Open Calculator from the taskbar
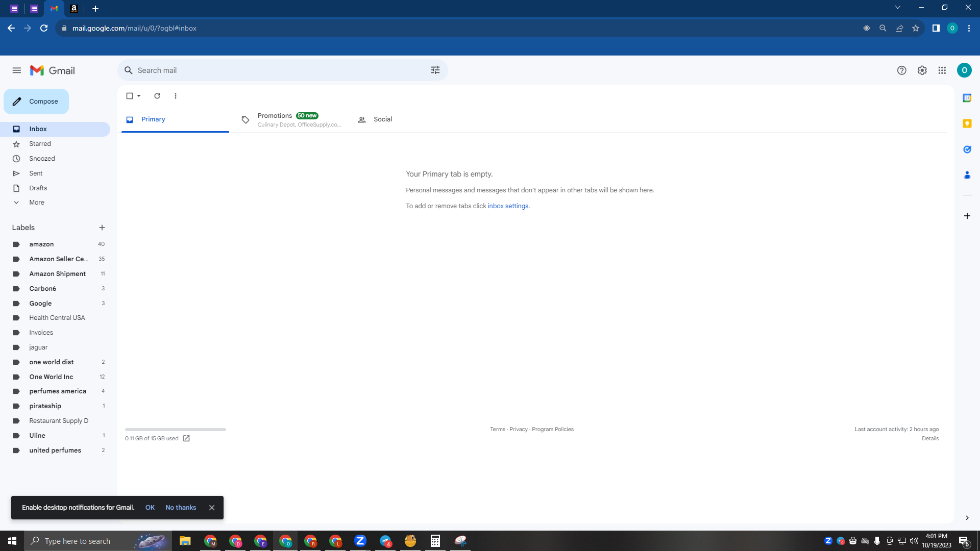Image resolution: width=980 pixels, height=551 pixels. [x=435, y=541]
